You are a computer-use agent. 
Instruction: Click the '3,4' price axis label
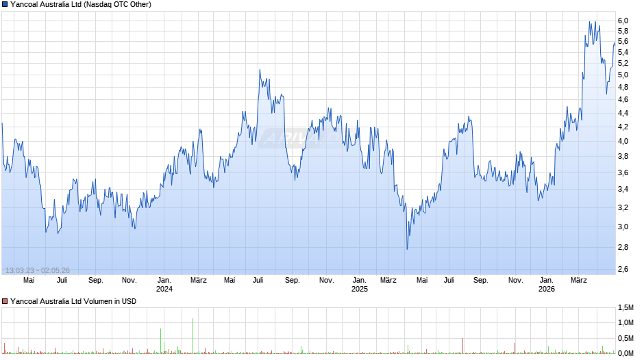click(x=623, y=189)
